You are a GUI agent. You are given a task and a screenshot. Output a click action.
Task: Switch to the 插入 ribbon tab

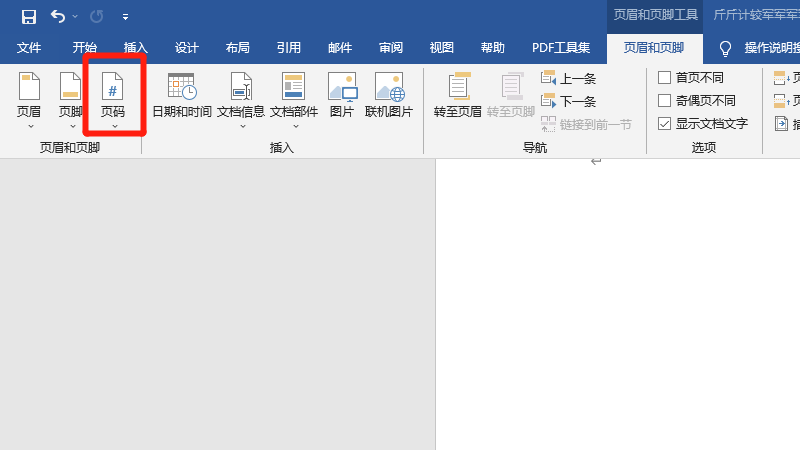(x=135, y=48)
